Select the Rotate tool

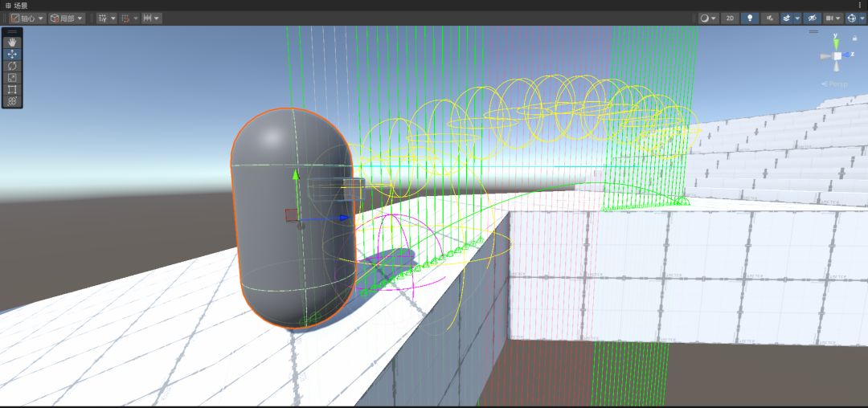(x=12, y=66)
